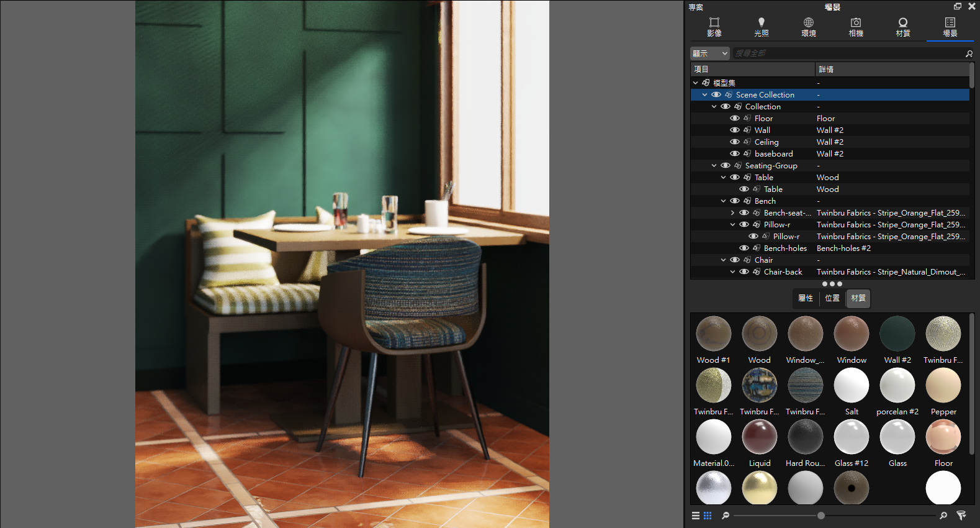The height and width of the screenshot is (528, 980).
Task: Toggle visibility of the Ceiling item
Action: pyautogui.click(x=735, y=142)
